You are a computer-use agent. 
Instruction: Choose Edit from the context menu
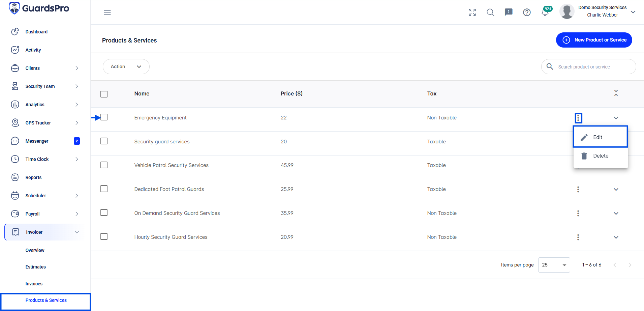pos(601,137)
